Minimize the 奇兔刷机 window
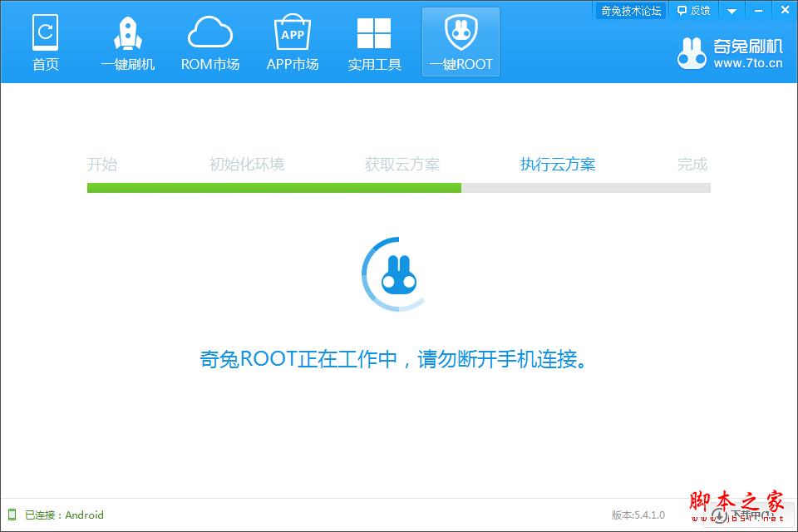This screenshot has height=532, width=798. coord(758,11)
